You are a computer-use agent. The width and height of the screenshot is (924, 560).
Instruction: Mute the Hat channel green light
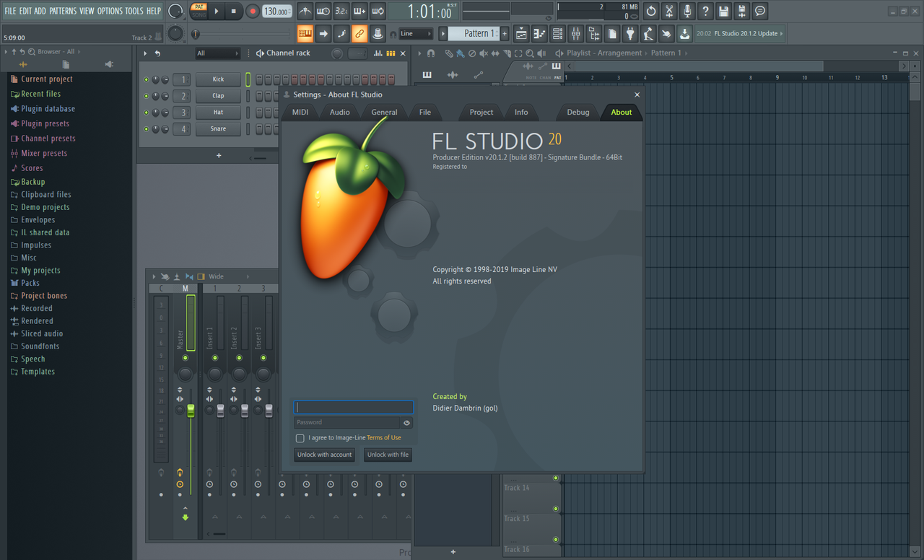[x=147, y=113]
